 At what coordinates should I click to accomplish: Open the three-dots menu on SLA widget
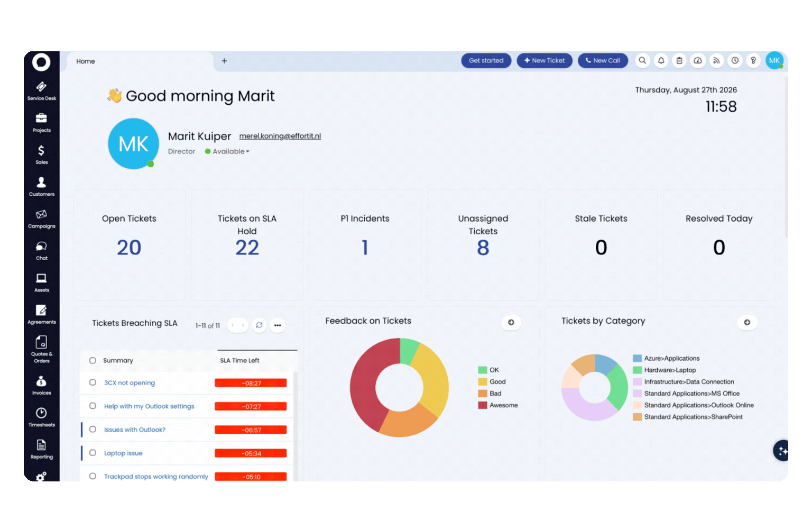278,325
